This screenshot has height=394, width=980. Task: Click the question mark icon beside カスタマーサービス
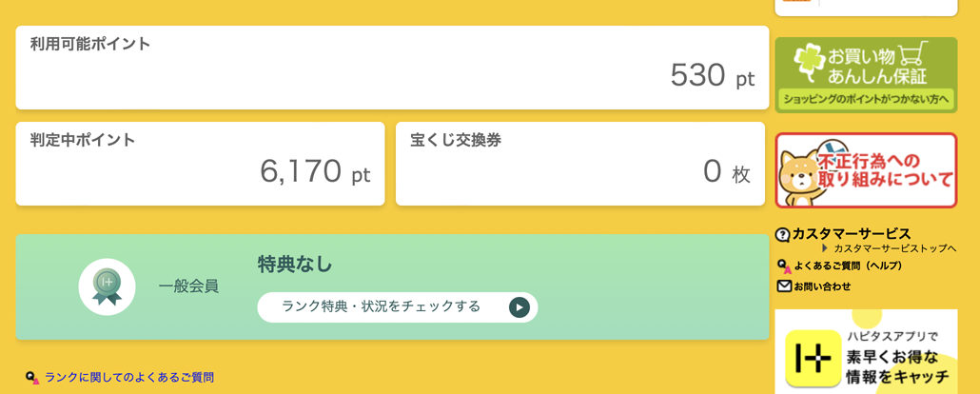click(x=782, y=235)
